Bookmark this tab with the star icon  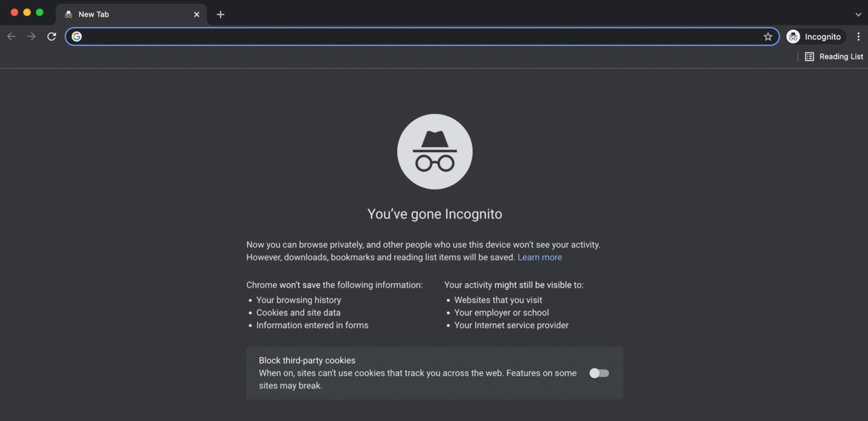click(767, 37)
